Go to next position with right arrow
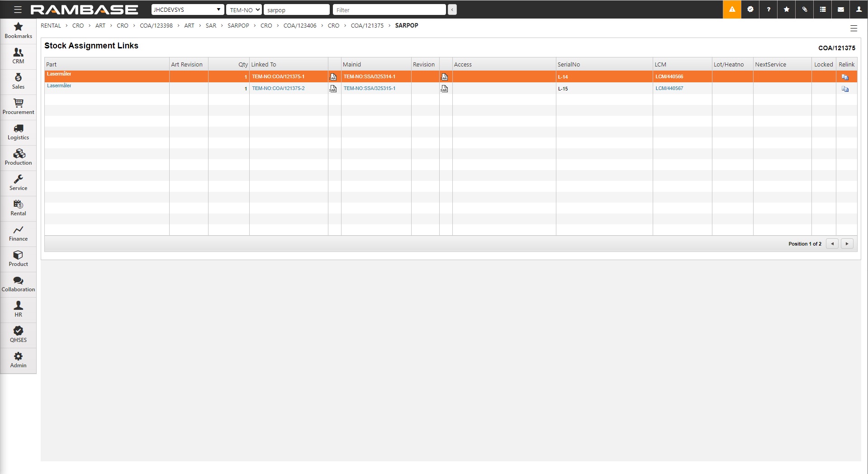The width and height of the screenshot is (868, 474). tap(847, 244)
